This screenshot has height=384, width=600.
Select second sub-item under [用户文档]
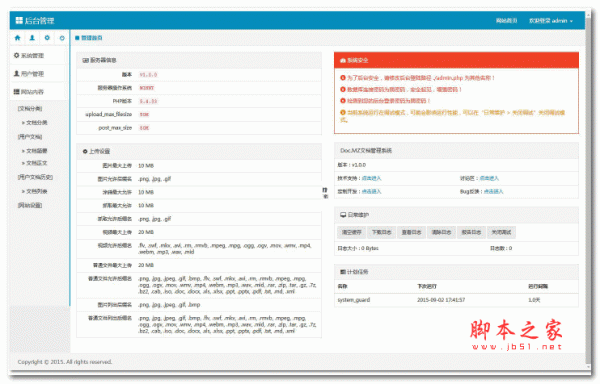coord(34,163)
